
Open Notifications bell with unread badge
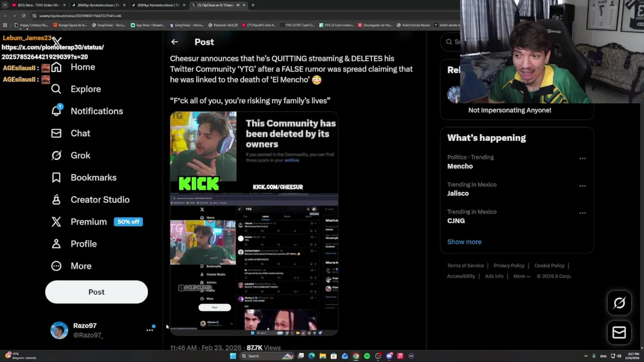[x=56, y=111]
